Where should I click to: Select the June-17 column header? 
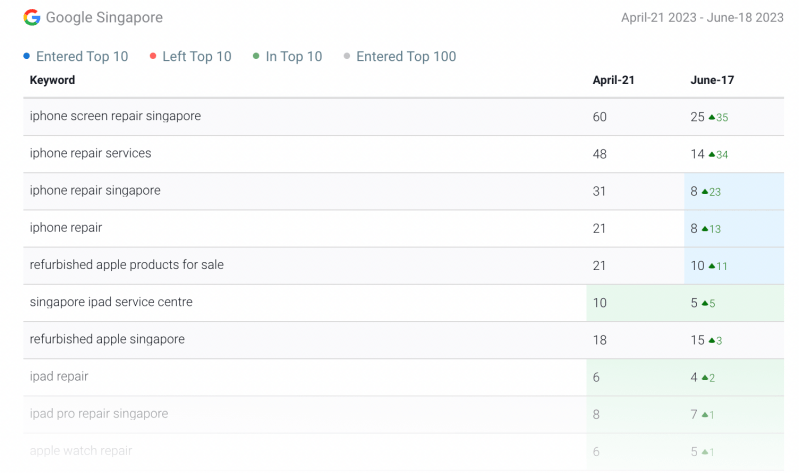coord(712,80)
